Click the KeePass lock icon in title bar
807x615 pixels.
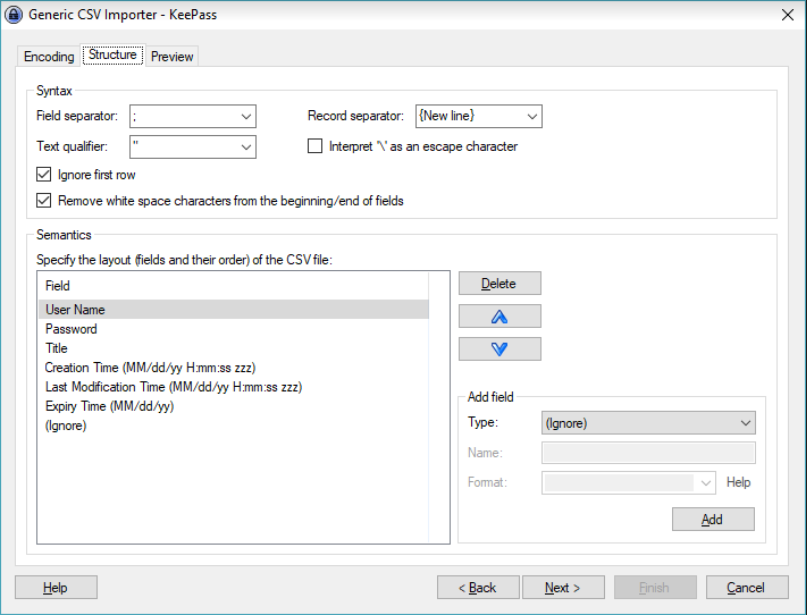[13, 14]
